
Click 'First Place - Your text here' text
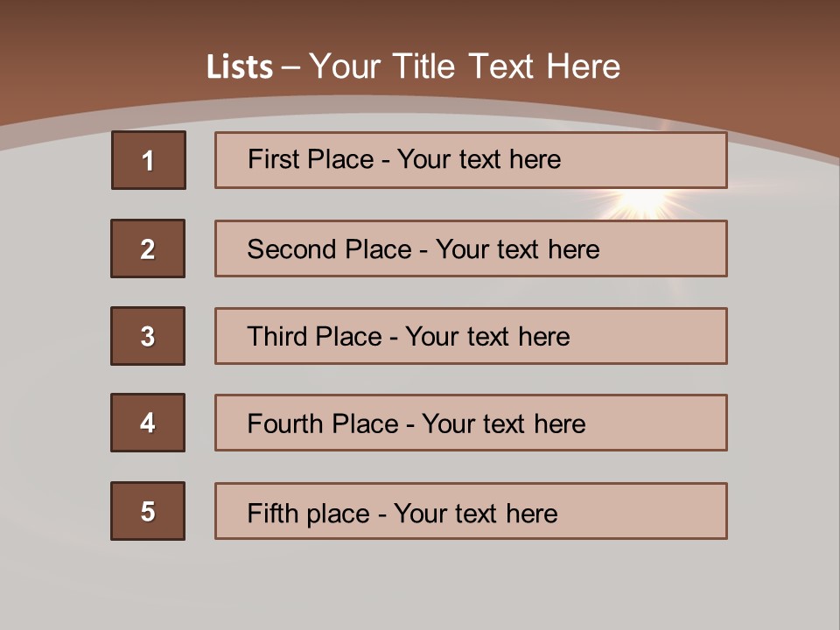point(404,159)
